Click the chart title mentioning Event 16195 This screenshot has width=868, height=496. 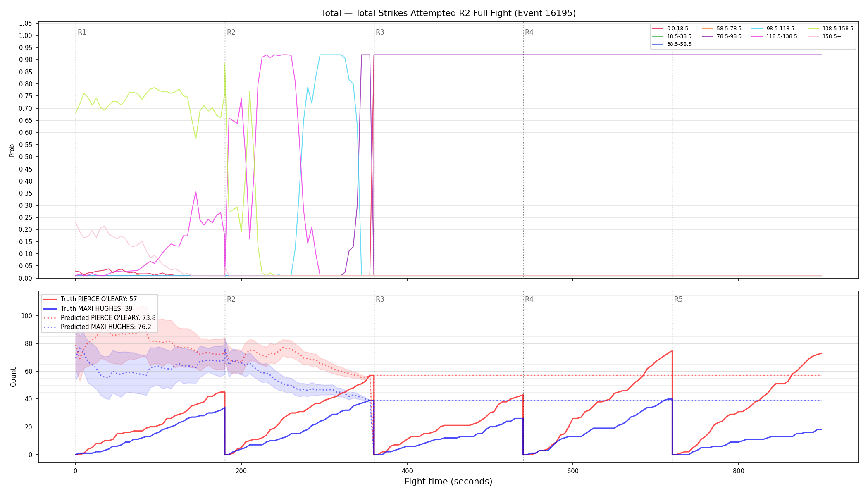point(448,13)
